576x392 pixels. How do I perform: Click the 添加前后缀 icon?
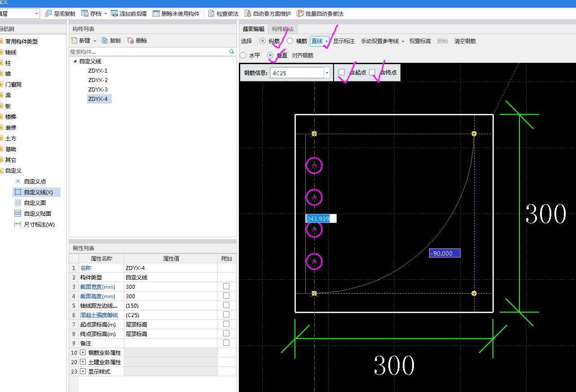pos(114,13)
